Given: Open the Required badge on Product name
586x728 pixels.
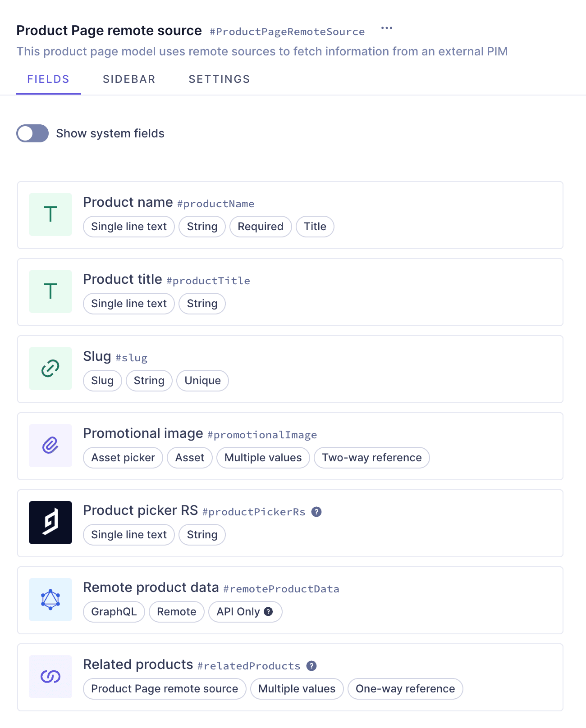Looking at the screenshot, I should point(261,227).
